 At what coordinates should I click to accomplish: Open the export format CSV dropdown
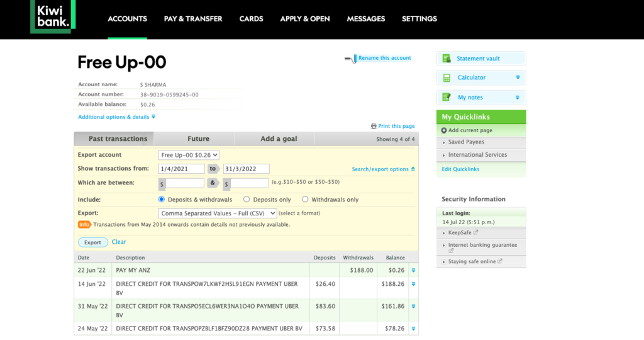218,213
